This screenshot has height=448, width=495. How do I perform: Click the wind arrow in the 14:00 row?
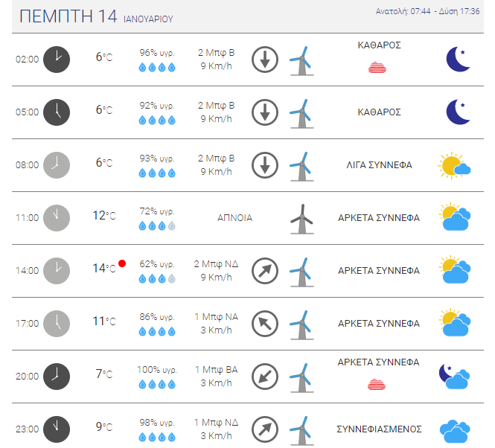(265, 271)
